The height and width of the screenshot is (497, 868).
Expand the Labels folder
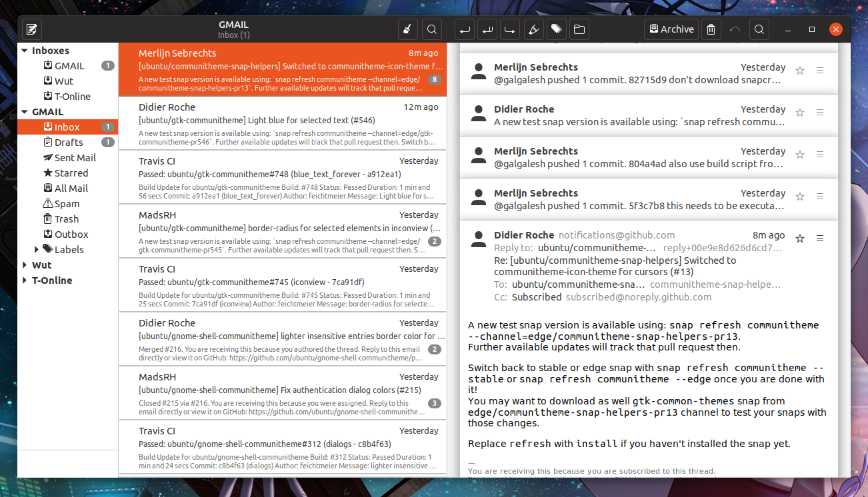[x=37, y=250]
